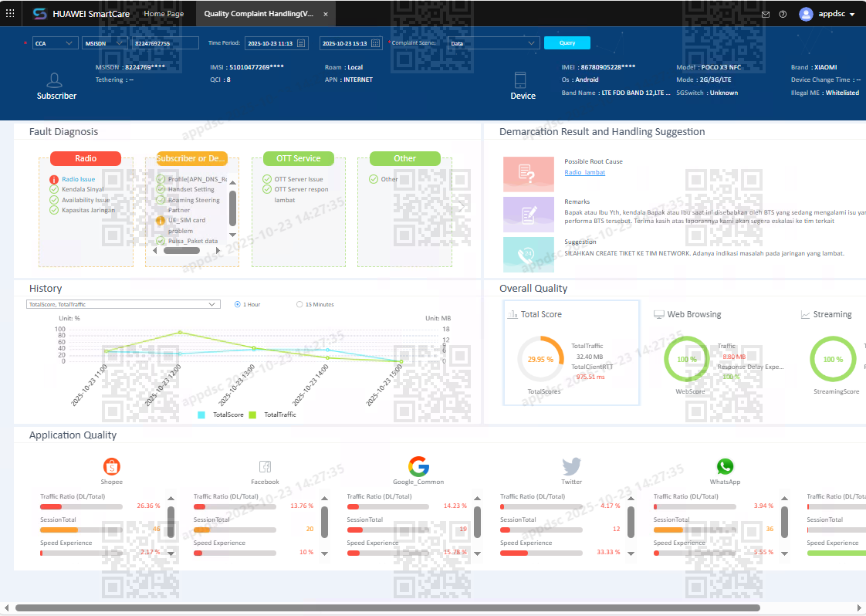Expand next fault diagnosis panel arrow
This screenshot has width=866, height=616.
(462, 207)
